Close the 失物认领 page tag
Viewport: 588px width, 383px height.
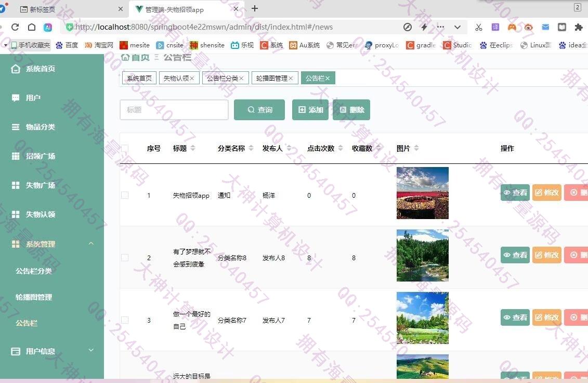tap(192, 78)
